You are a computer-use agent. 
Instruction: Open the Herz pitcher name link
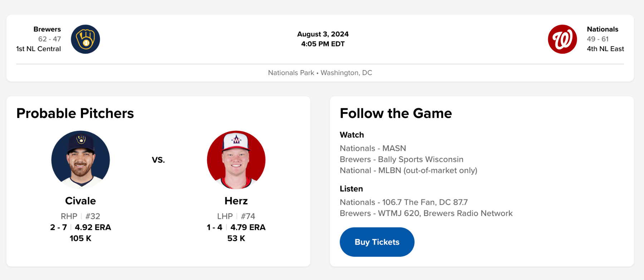coord(236,201)
